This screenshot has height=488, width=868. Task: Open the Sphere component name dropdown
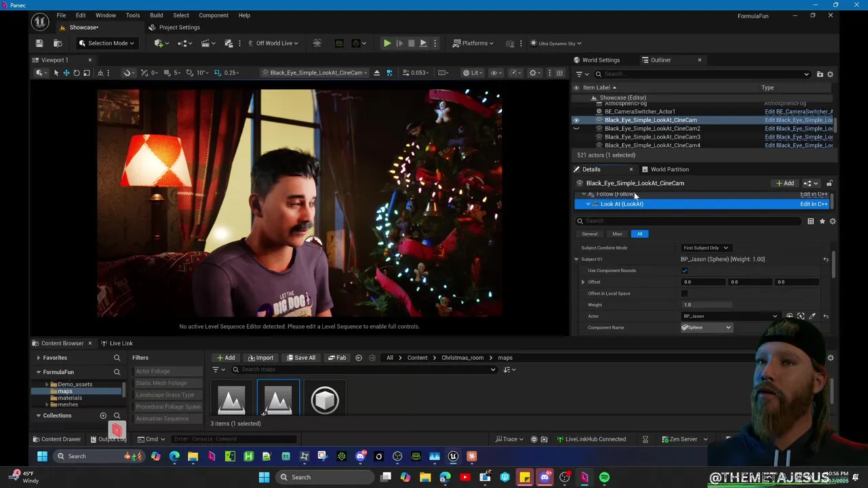(707, 328)
